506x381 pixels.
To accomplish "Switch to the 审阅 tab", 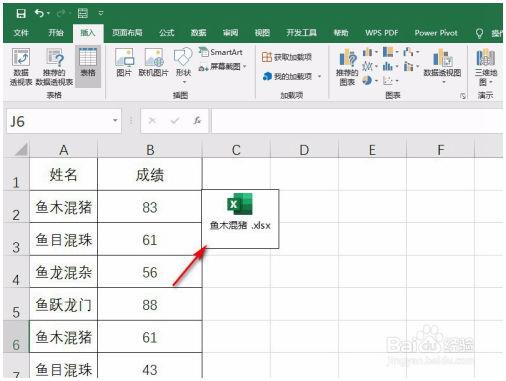I will tap(230, 33).
